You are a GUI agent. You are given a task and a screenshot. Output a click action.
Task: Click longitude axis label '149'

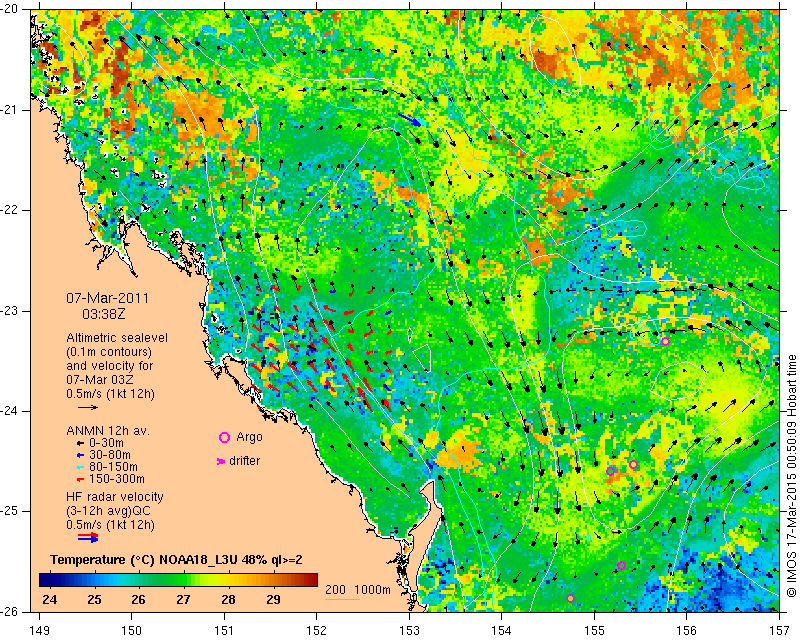pyautogui.click(x=40, y=631)
